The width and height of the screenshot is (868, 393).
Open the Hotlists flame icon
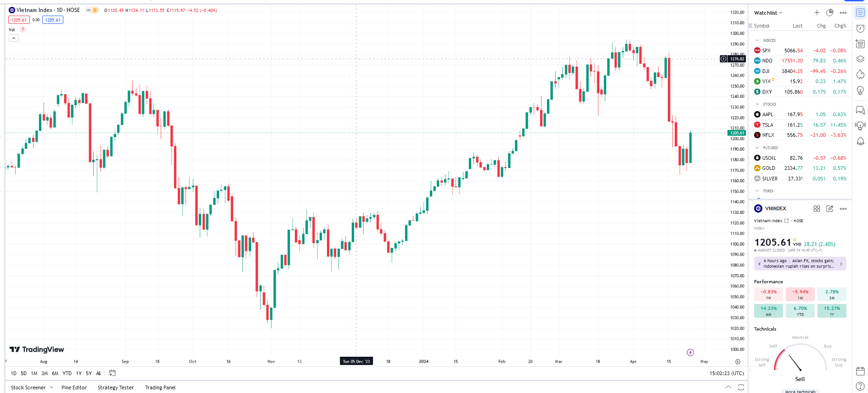860,74
